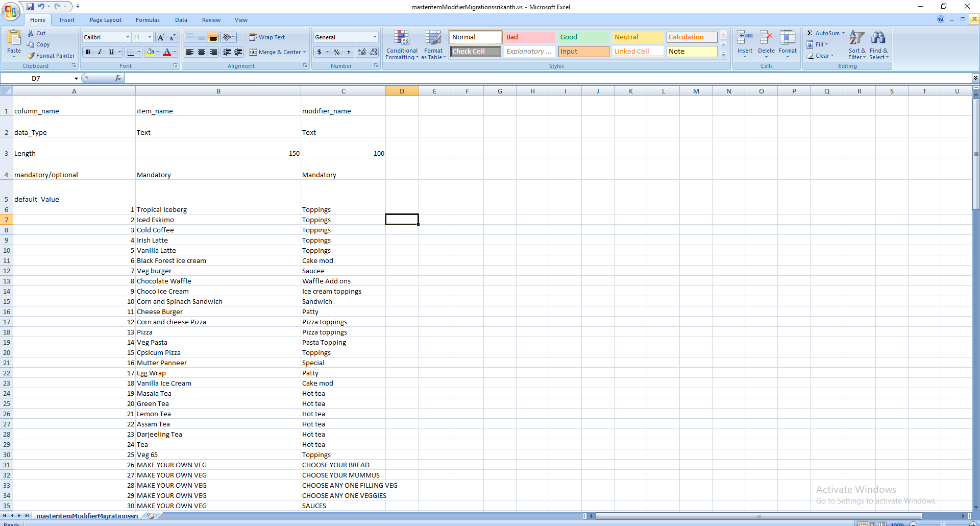
Task: Apply the Bad cell style swatch
Action: 529,37
